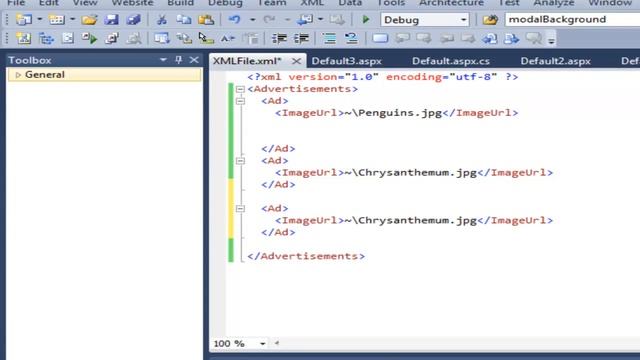
Task: Open the Architecture menu
Action: coord(451,3)
